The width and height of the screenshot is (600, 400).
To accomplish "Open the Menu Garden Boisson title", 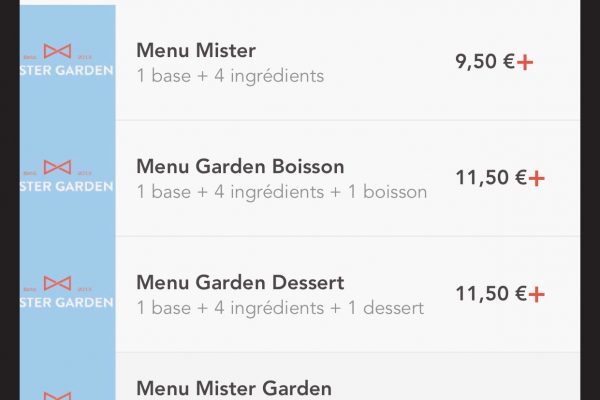I will point(240,167).
